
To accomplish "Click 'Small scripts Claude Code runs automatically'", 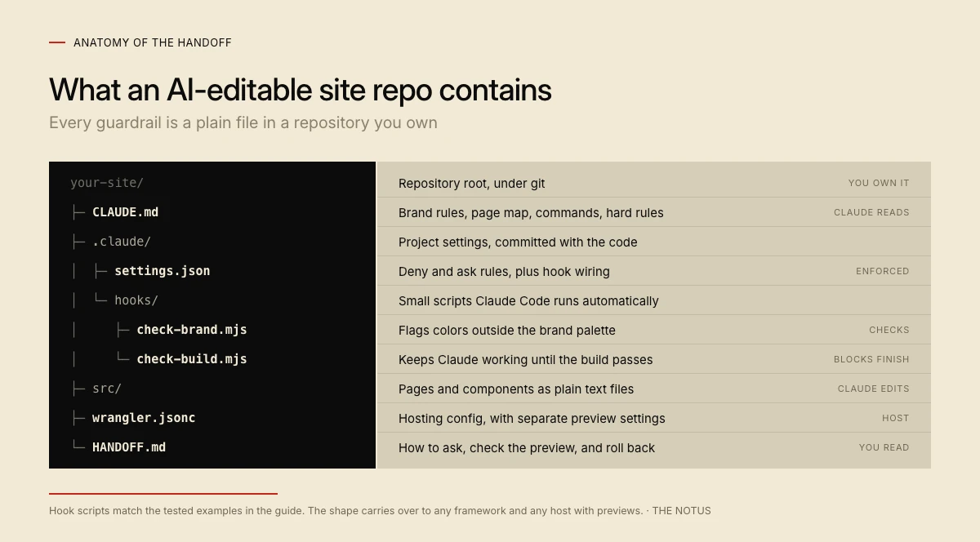I will click(528, 301).
